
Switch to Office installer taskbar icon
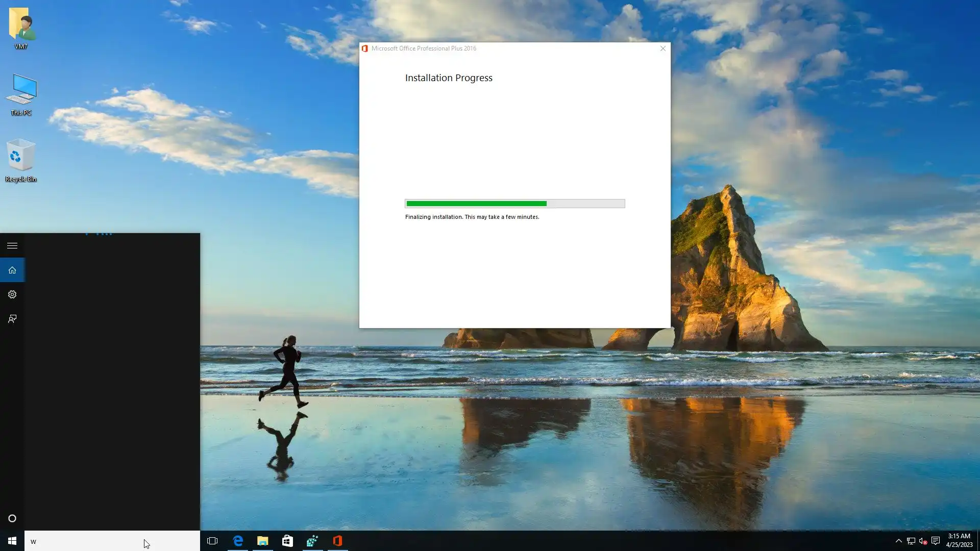click(x=337, y=541)
